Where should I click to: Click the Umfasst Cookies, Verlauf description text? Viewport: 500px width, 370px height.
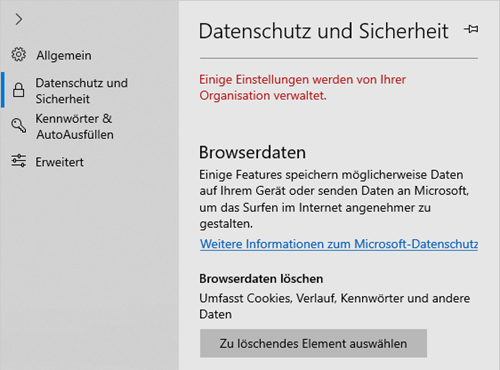click(x=335, y=306)
